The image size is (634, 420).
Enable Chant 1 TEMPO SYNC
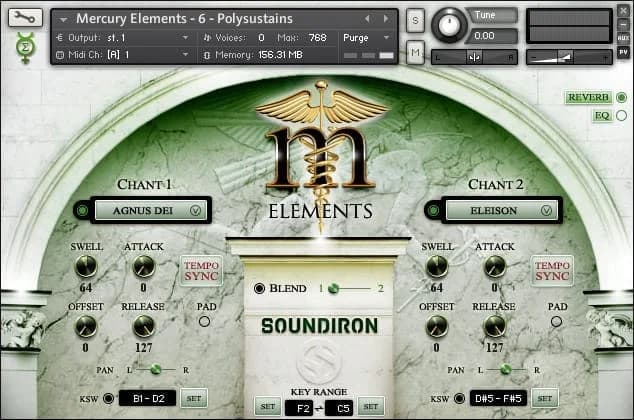(201, 271)
